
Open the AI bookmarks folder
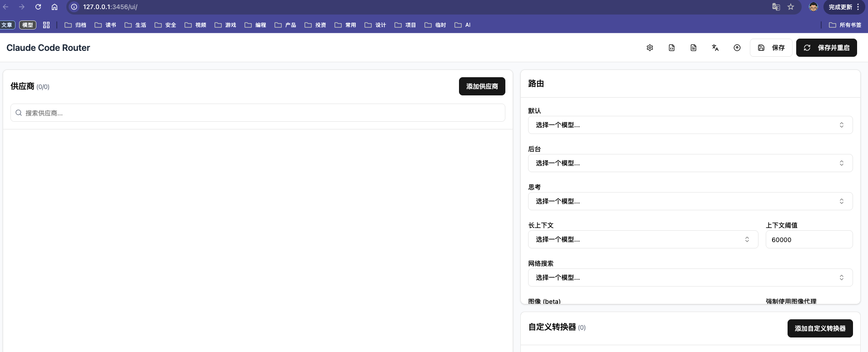tap(463, 25)
